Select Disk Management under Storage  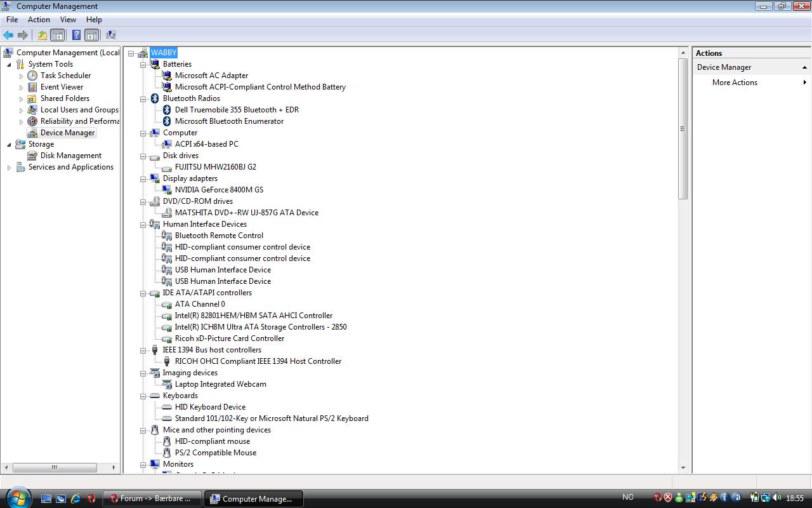[x=71, y=156]
